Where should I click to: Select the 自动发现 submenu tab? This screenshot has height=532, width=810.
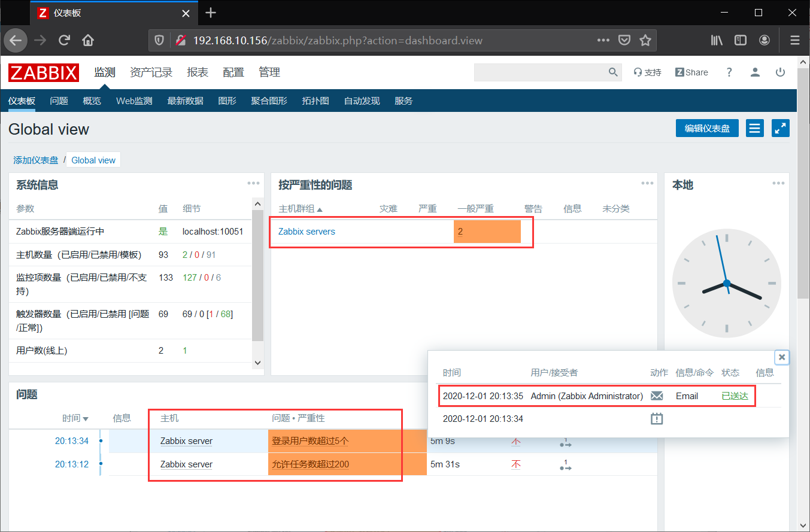[x=362, y=101]
